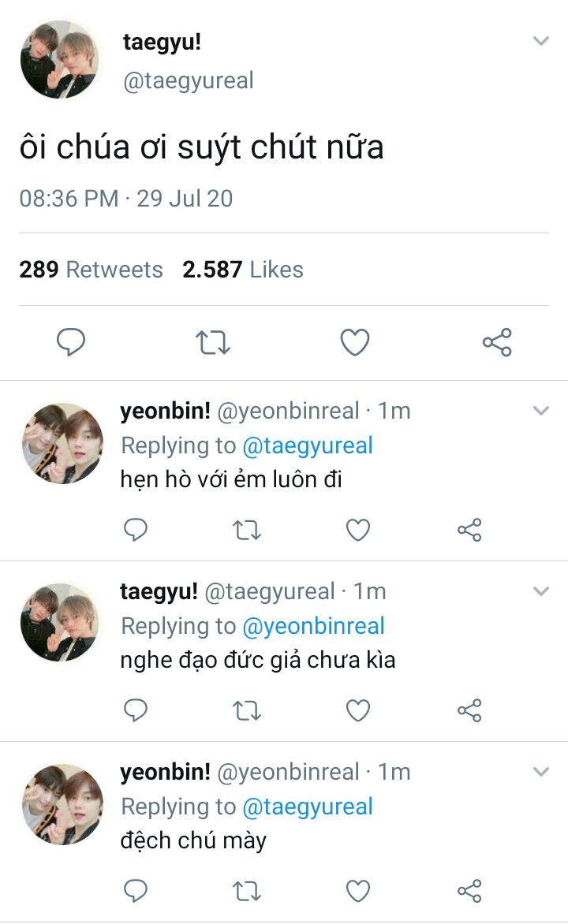Viewport: 568px width, 924px height.
Task: Like the 'hẹn hò với ẻm' reply
Action: pyautogui.click(x=358, y=531)
